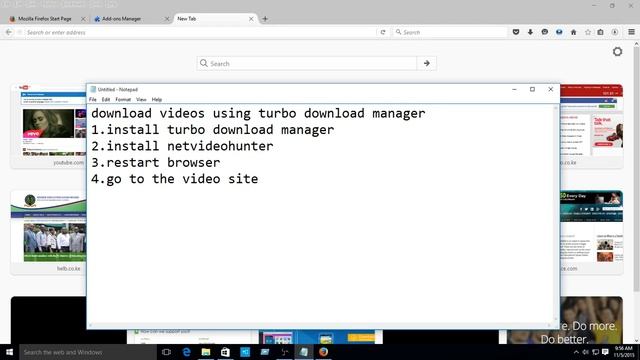
Task: Click the taskbar Search the web and Windows box
Action: point(88,352)
